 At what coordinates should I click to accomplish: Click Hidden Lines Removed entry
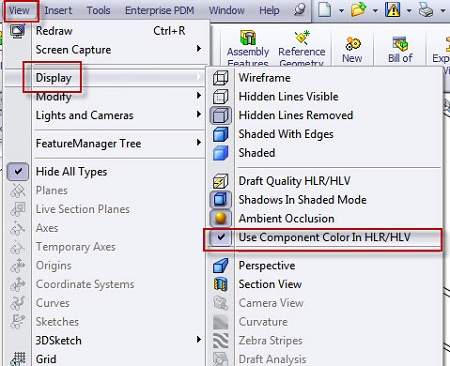tap(296, 115)
